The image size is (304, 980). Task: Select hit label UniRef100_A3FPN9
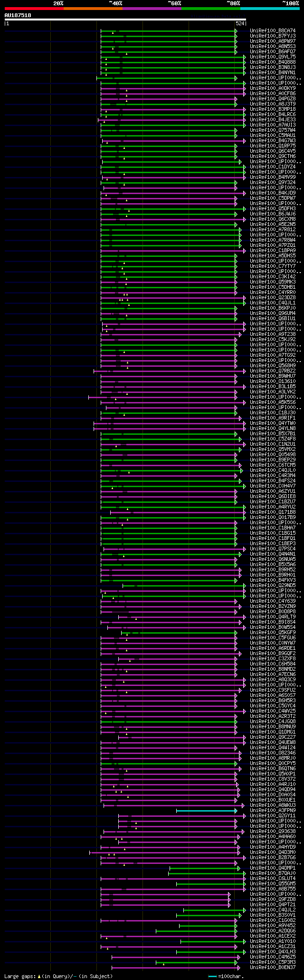click(x=273, y=810)
